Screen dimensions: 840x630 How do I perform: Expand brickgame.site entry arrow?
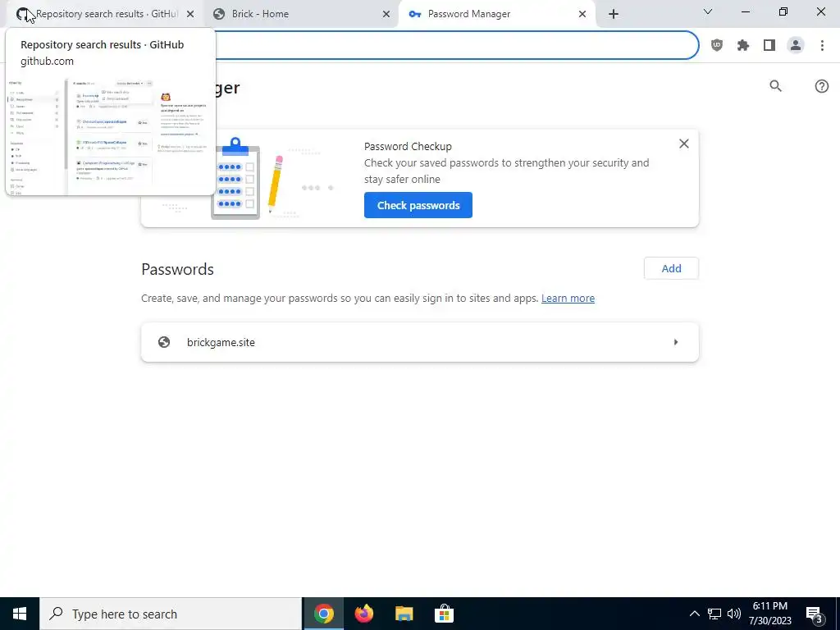[676, 342]
